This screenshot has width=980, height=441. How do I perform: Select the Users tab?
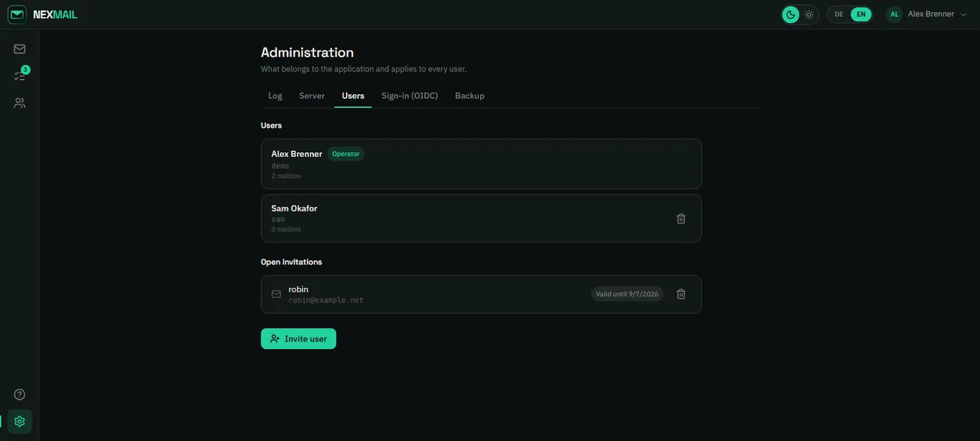(x=353, y=96)
